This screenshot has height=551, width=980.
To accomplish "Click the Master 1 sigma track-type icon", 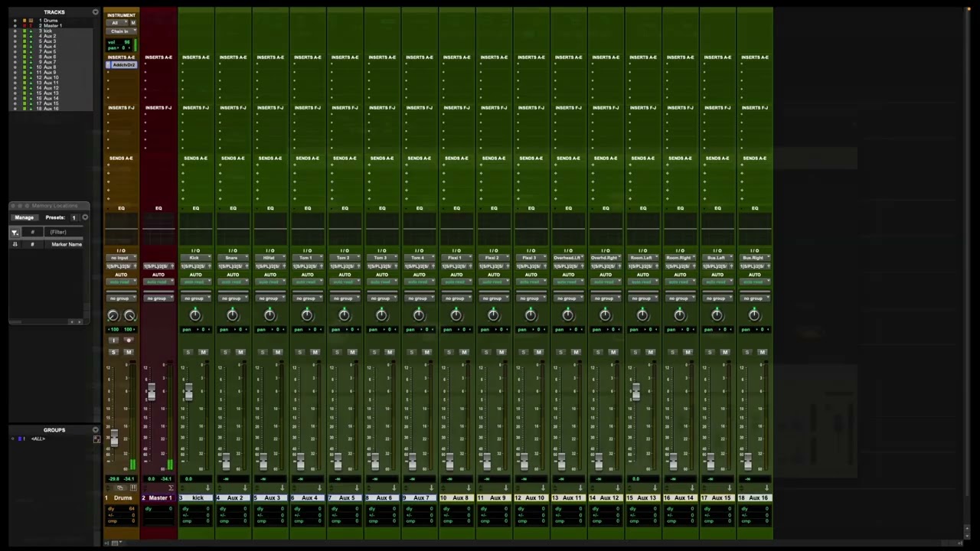I will pos(170,487).
